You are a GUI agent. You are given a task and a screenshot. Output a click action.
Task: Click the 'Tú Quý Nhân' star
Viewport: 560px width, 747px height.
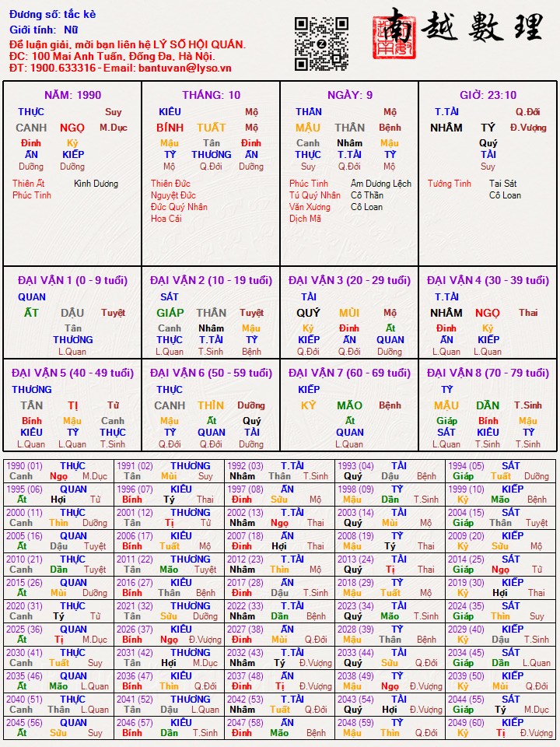tap(315, 195)
